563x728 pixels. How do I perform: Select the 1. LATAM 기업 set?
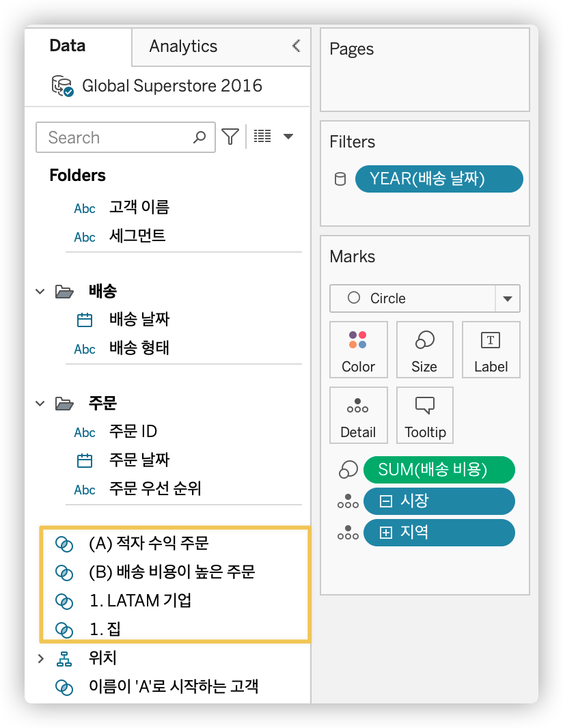point(140,600)
